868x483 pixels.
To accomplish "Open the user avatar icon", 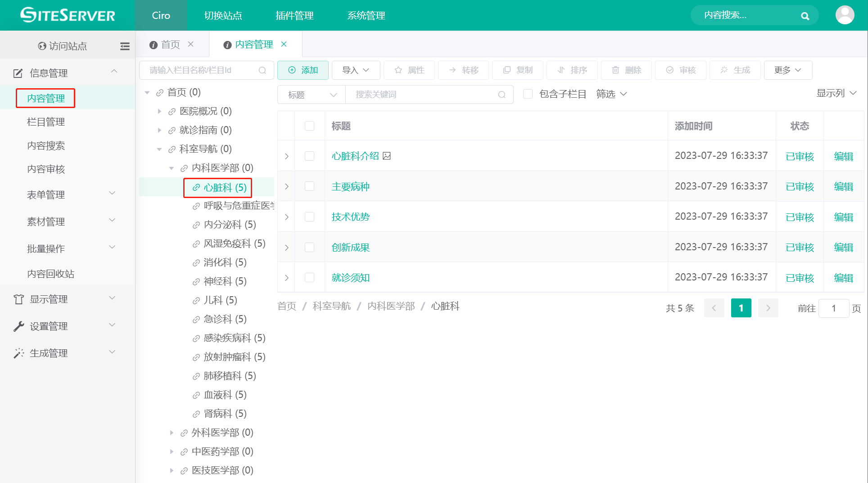I will click(845, 15).
